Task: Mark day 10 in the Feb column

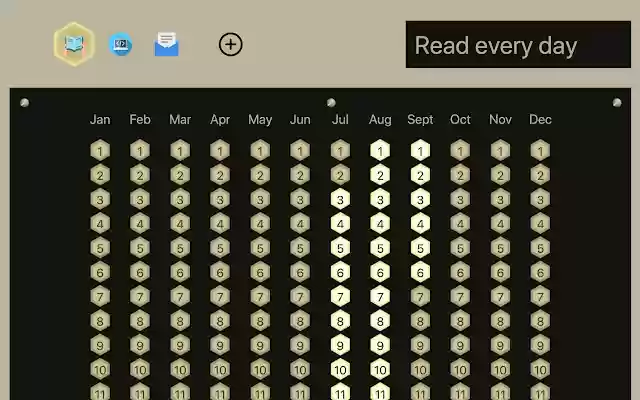Action: 140,370
